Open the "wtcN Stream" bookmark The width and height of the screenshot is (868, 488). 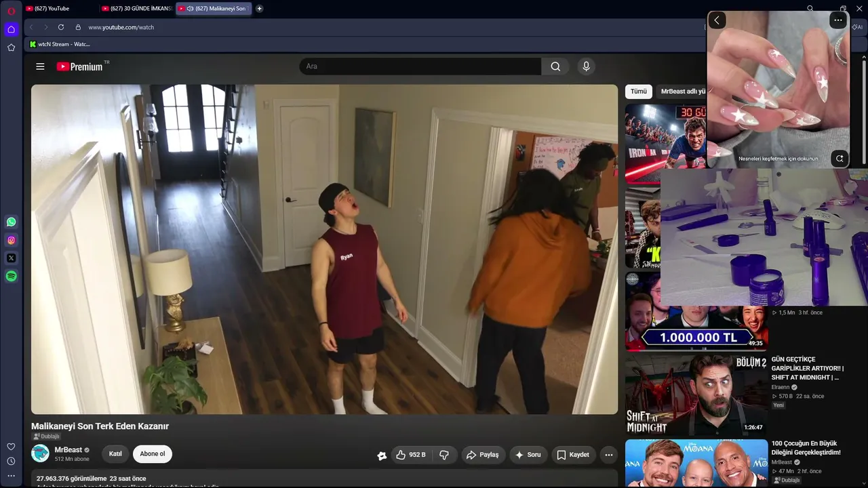[x=60, y=44]
